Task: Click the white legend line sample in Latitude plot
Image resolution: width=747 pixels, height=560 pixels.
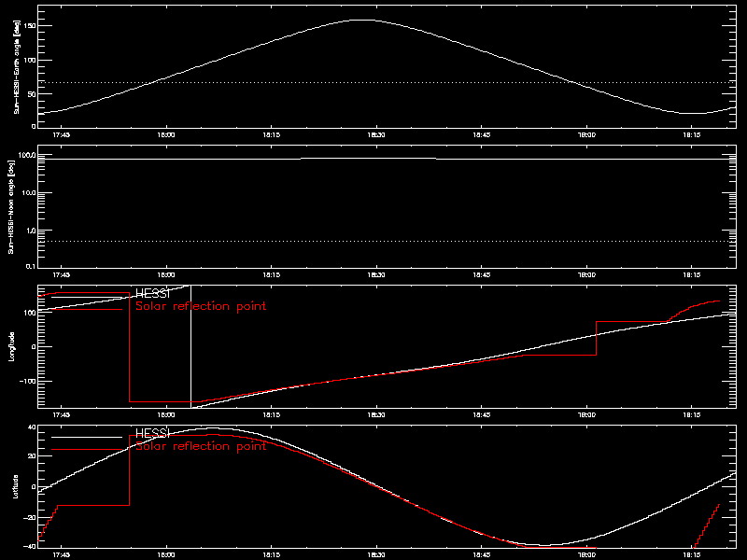Action: [x=87, y=437]
